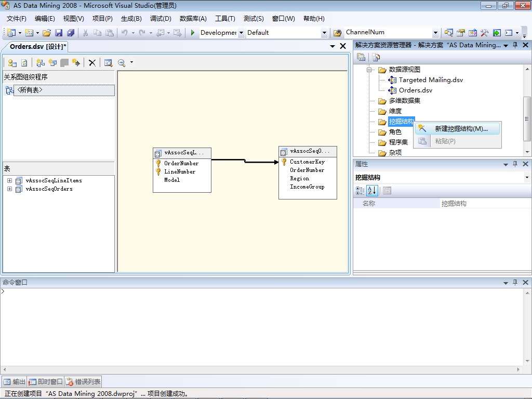Click the Cut scissors icon
Image resolution: width=532 pixels, height=399 pixels.
pos(86,33)
